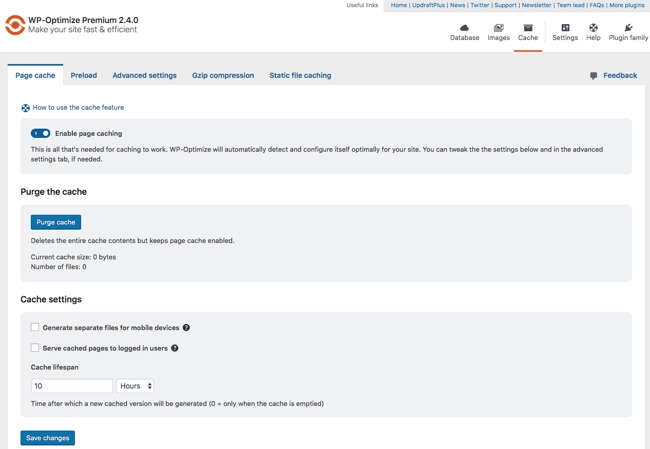The height and width of the screenshot is (449, 650).
Task: Open the Team lead useful link
Action: [570, 5]
